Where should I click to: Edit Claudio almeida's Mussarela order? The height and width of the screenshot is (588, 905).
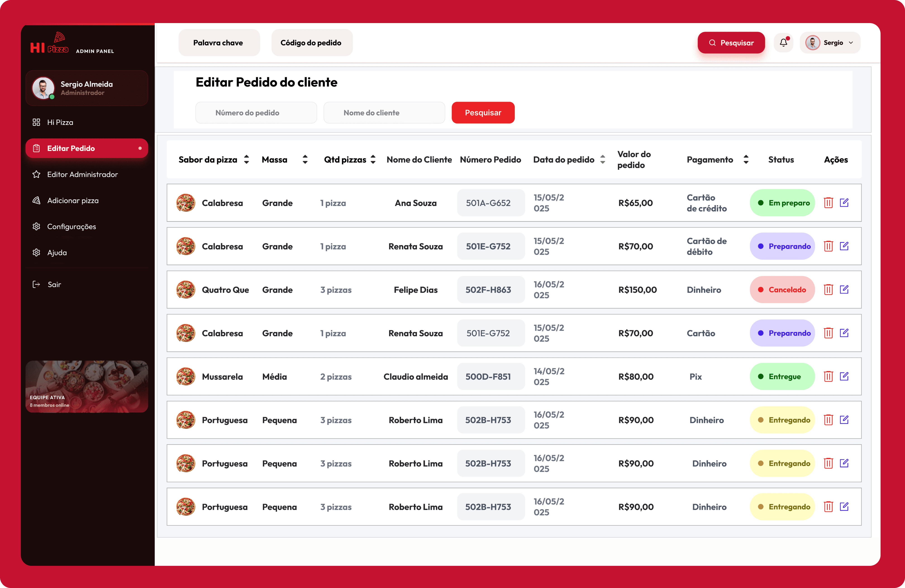pos(844,376)
